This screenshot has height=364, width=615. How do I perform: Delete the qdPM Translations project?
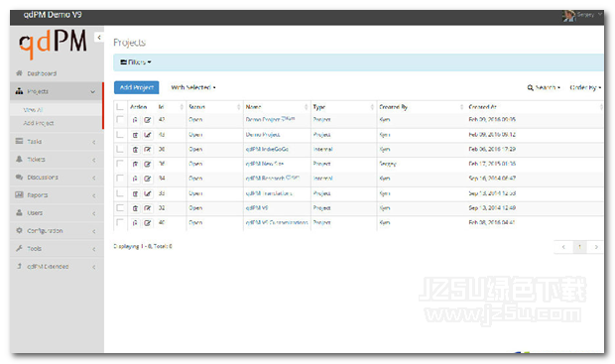click(x=135, y=193)
